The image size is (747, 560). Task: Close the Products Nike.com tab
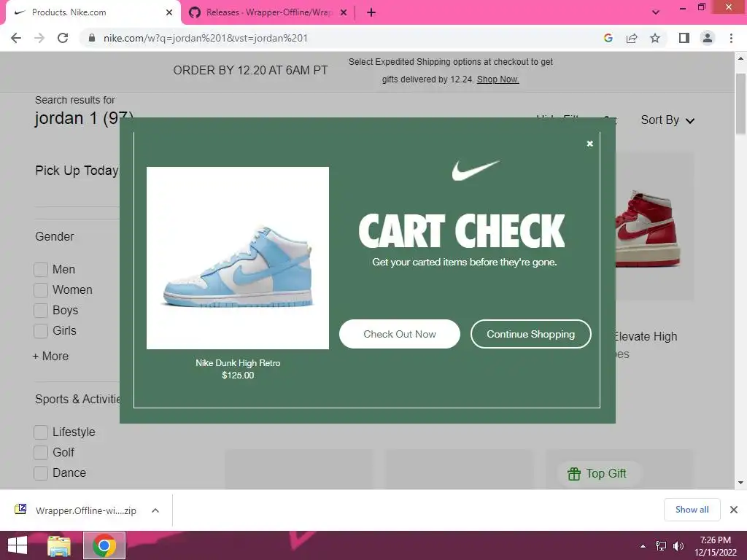169,12
